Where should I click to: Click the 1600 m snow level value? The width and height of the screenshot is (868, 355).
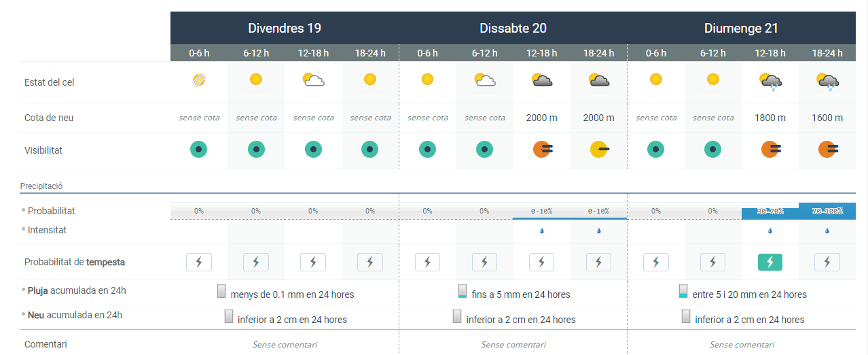pos(827,118)
